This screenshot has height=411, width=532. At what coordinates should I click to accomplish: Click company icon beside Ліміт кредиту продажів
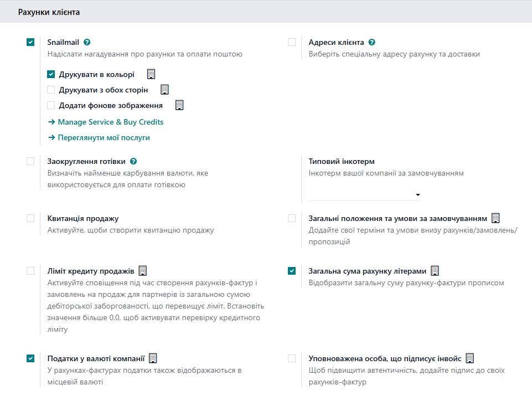click(x=143, y=271)
